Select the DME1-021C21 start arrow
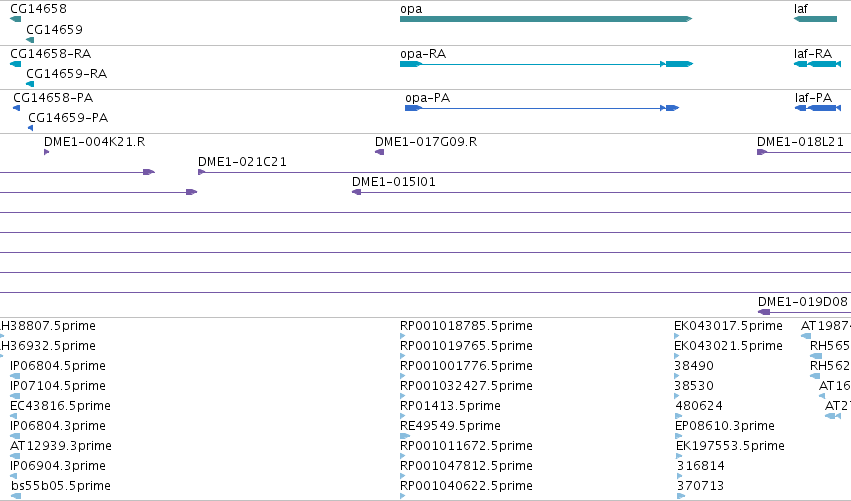Screen dimensions: 851x501 coord(201,172)
